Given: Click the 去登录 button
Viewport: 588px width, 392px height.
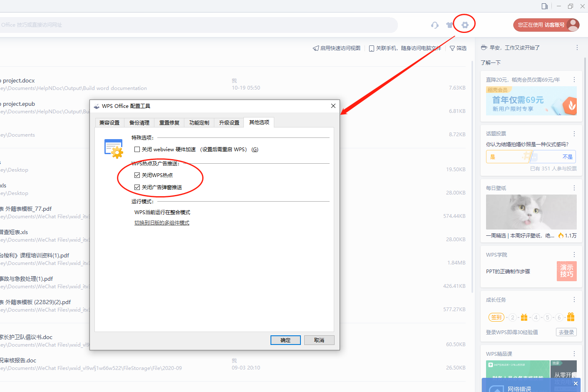Looking at the screenshot, I should tap(566, 332).
